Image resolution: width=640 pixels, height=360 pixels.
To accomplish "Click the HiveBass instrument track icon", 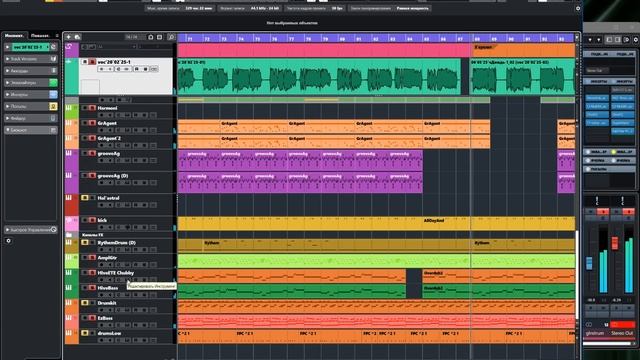I will pyautogui.click(x=69, y=288).
